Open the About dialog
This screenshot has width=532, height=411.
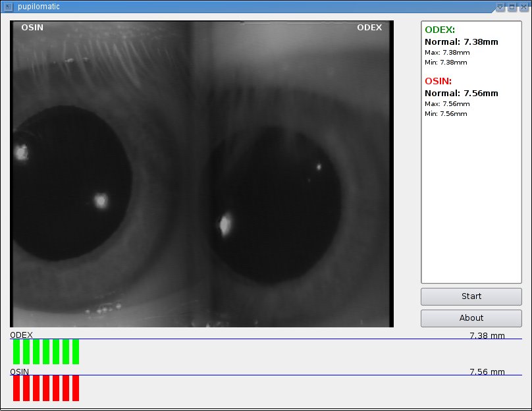tap(471, 318)
